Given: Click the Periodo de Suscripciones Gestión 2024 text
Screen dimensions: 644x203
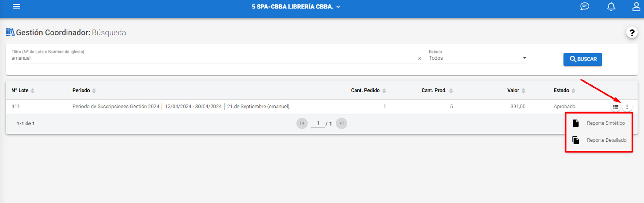Looking at the screenshot, I should (116, 107).
